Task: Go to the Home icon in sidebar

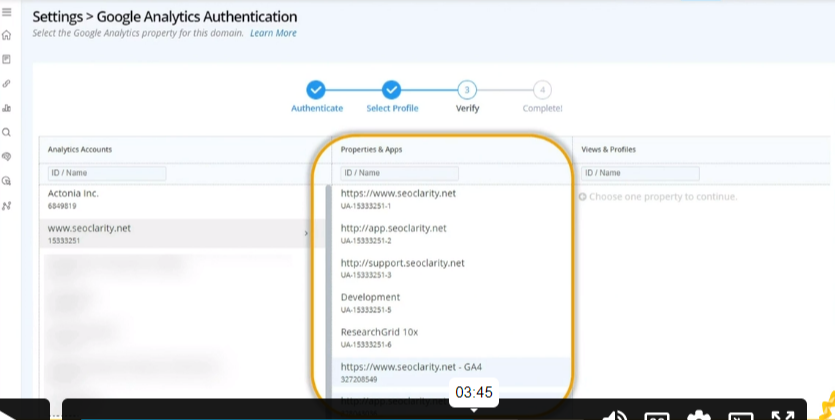Action: coord(7,35)
